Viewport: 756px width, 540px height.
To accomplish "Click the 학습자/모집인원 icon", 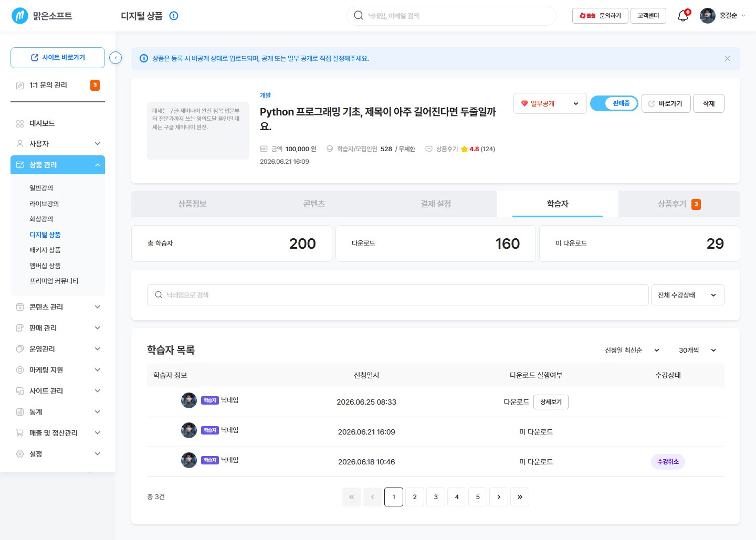I will (x=330, y=149).
